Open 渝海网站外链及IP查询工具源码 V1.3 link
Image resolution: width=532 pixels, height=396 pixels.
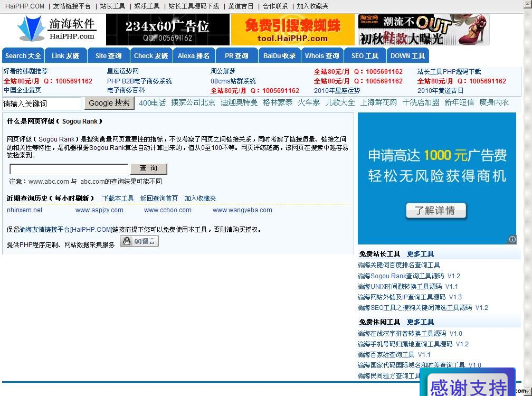point(410,297)
